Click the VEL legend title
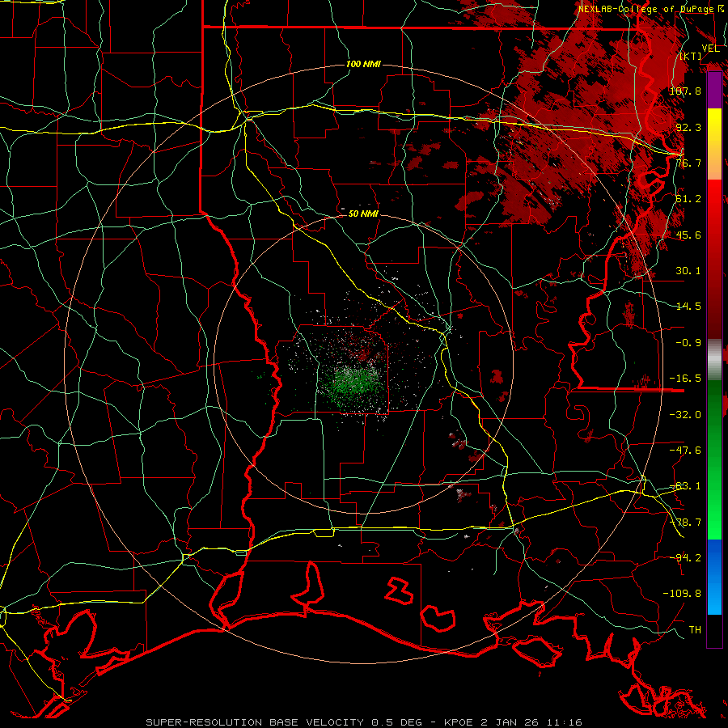Viewport: 728px width, 728px height. click(x=710, y=48)
